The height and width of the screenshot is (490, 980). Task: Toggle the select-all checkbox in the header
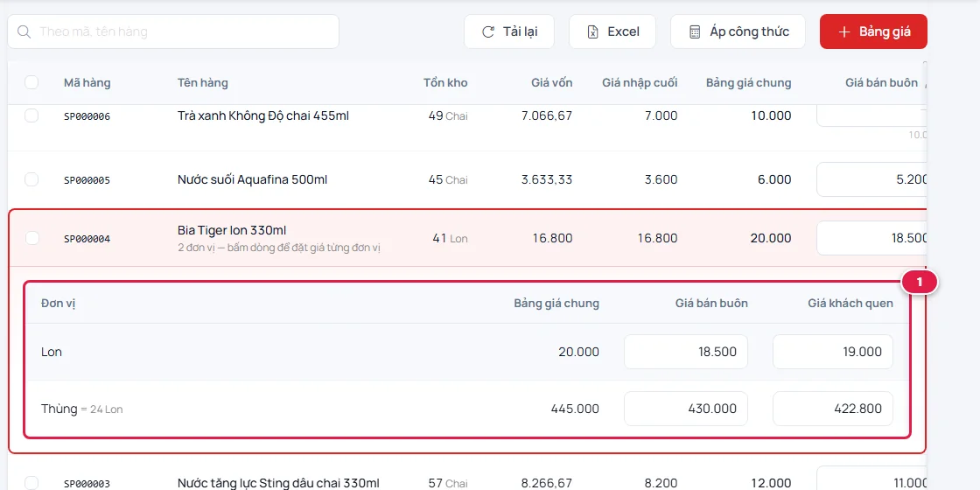click(31, 82)
